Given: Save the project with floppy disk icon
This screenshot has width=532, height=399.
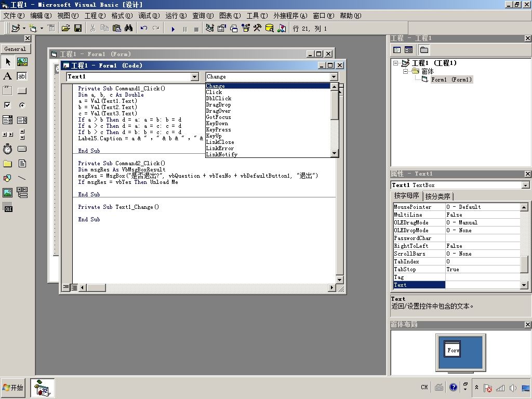Looking at the screenshot, I should pyautogui.click(x=78, y=28).
